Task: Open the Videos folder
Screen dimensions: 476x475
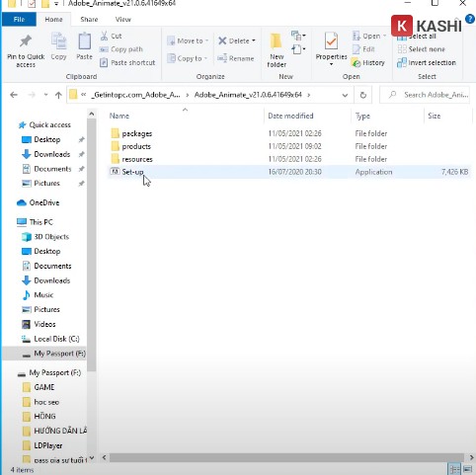Action: pyautogui.click(x=44, y=324)
